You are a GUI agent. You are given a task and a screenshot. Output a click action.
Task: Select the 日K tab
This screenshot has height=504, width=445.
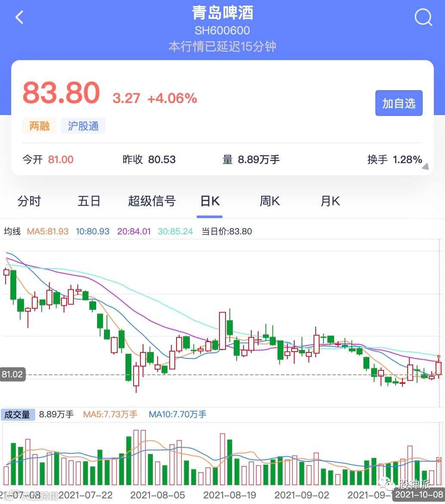pyautogui.click(x=210, y=201)
